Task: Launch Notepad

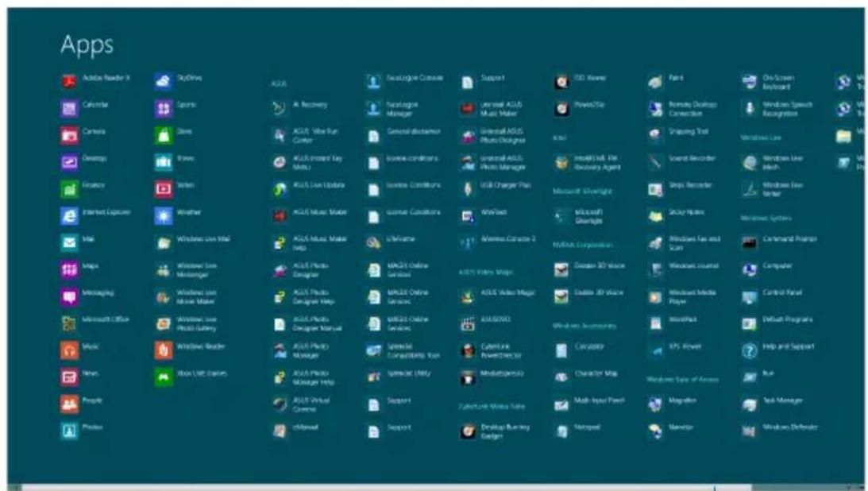Action: click(x=577, y=431)
